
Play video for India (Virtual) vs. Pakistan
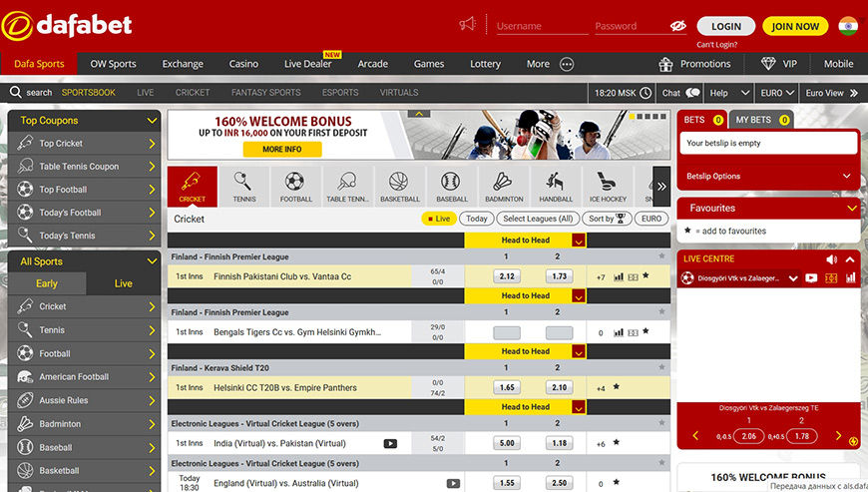(x=390, y=443)
